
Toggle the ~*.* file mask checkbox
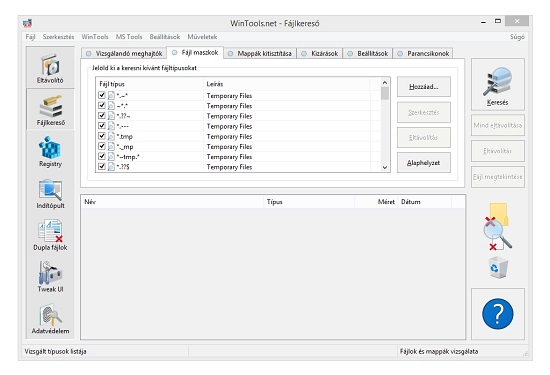point(102,105)
